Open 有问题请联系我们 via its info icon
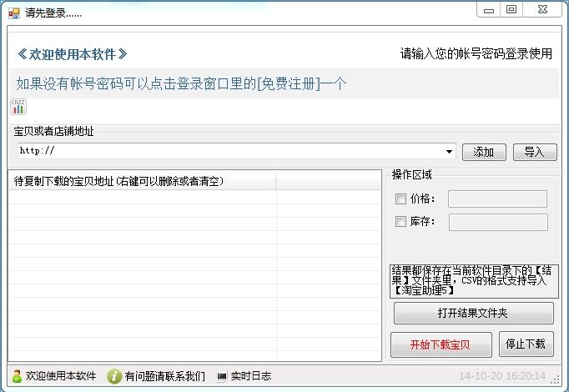 pyautogui.click(x=115, y=376)
